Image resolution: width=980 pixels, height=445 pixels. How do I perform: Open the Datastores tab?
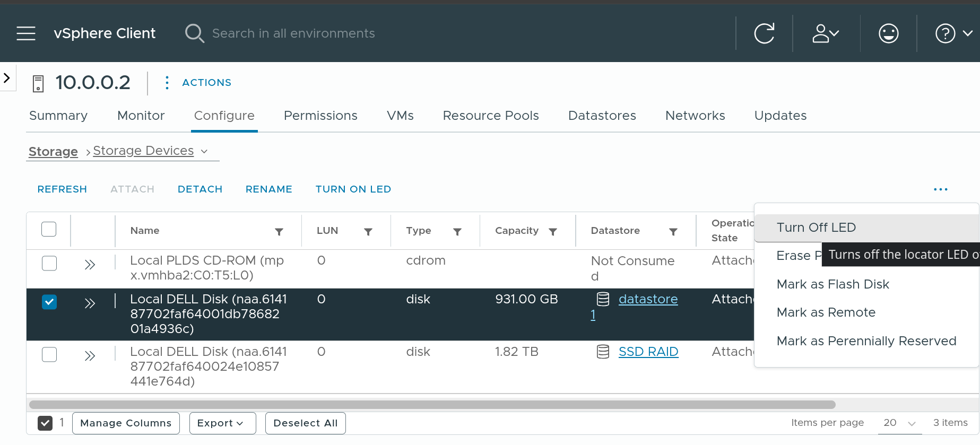(602, 116)
